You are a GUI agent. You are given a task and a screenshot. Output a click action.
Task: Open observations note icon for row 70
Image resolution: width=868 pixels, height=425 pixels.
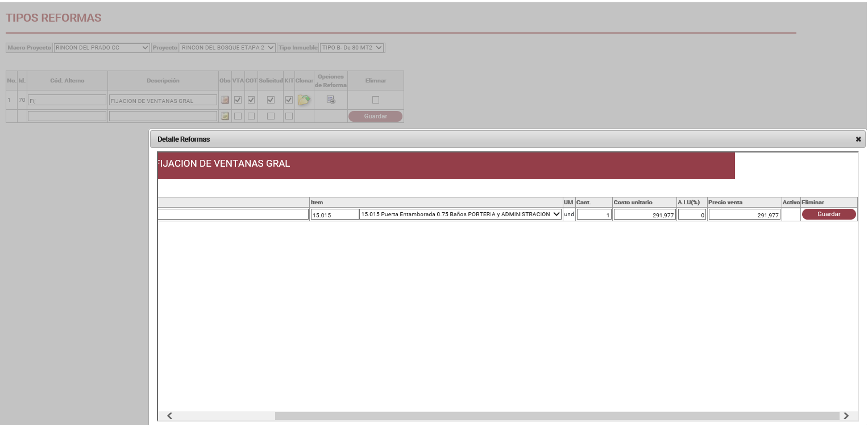click(x=225, y=100)
